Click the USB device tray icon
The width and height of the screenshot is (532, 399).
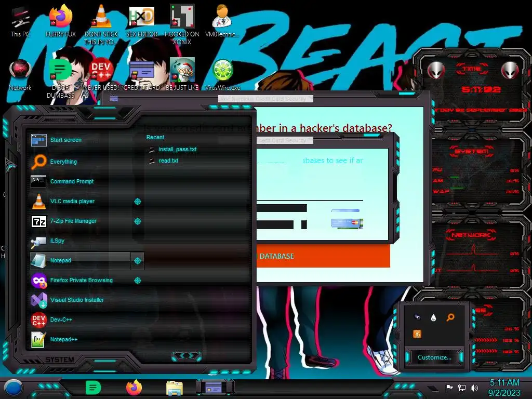point(417,317)
